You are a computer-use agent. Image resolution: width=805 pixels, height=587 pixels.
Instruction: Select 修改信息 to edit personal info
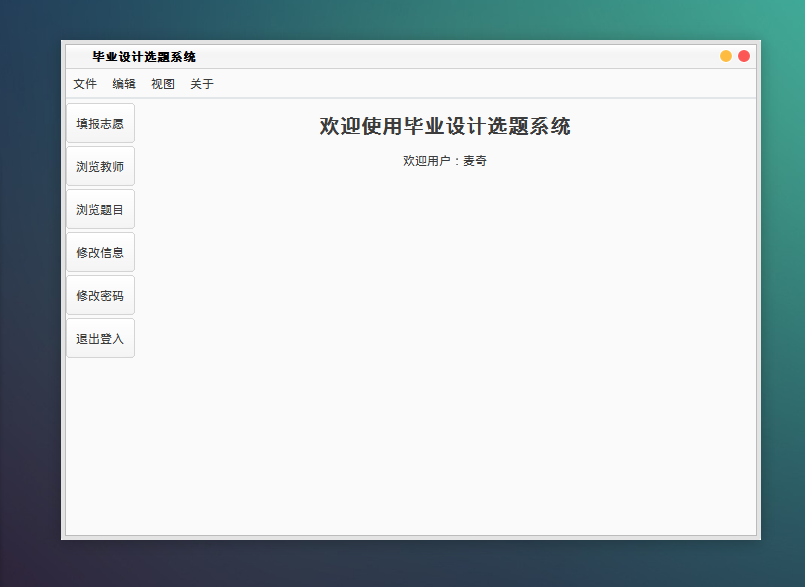pos(100,252)
